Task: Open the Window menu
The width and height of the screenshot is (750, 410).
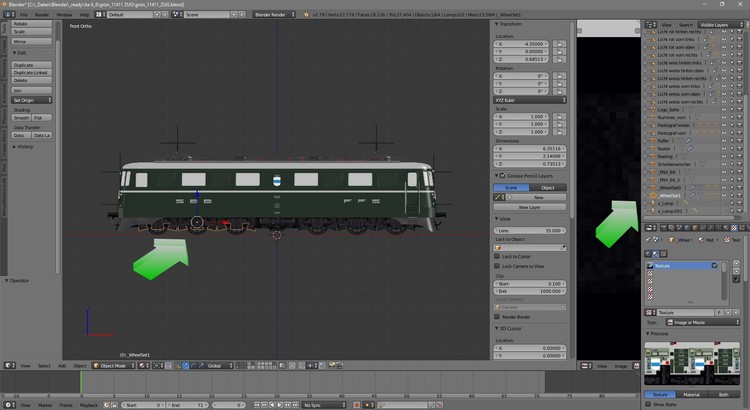Action: [65, 15]
